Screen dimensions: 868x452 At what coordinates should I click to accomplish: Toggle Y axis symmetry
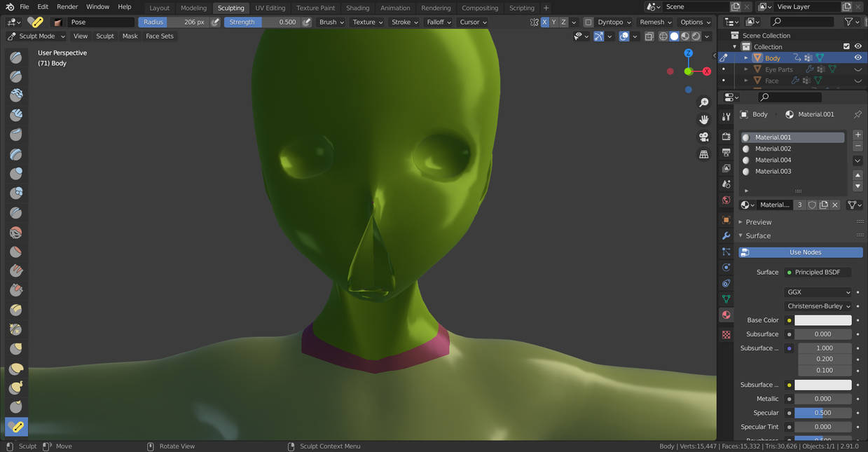[553, 22]
